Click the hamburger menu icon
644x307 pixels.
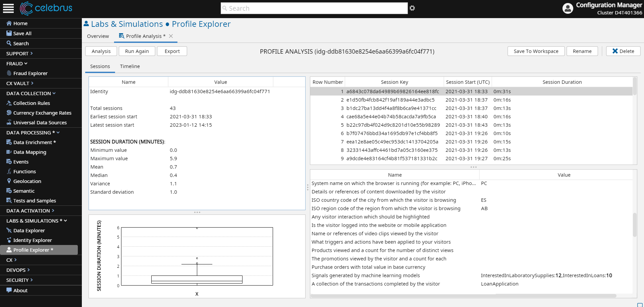(8, 8)
